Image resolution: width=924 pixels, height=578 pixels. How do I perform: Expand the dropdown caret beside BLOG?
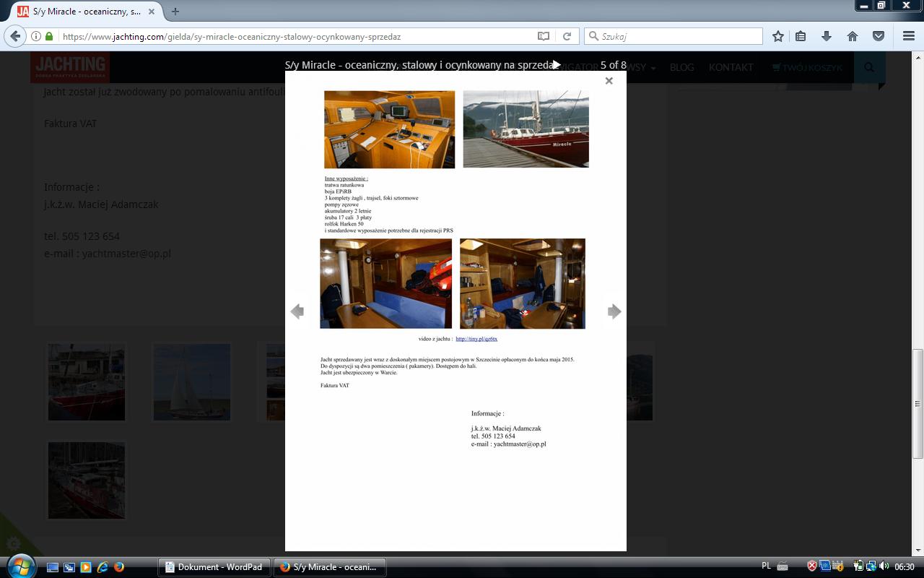click(x=653, y=68)
